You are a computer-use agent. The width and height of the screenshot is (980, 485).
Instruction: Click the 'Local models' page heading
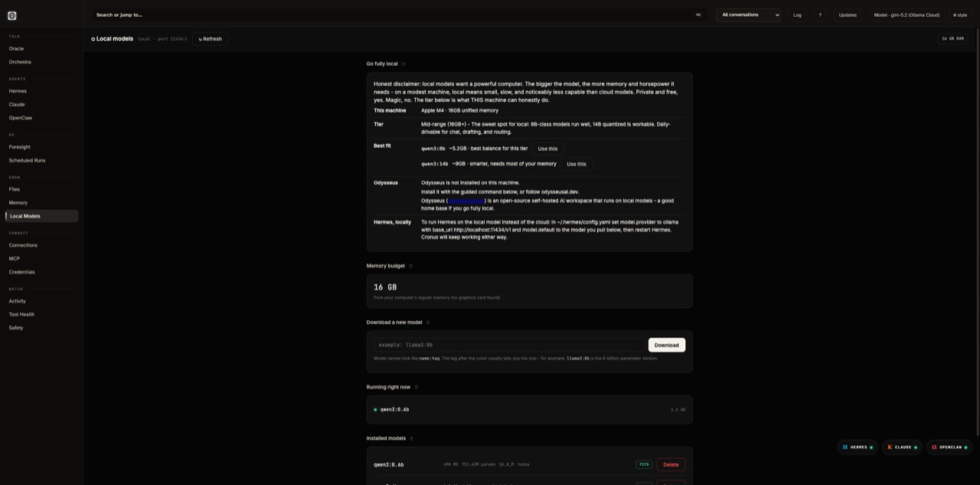[114, 39]
